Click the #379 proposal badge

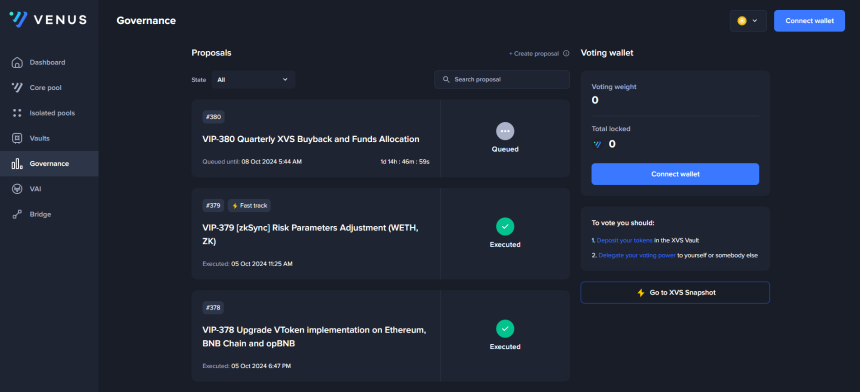(x=213, y=206)
